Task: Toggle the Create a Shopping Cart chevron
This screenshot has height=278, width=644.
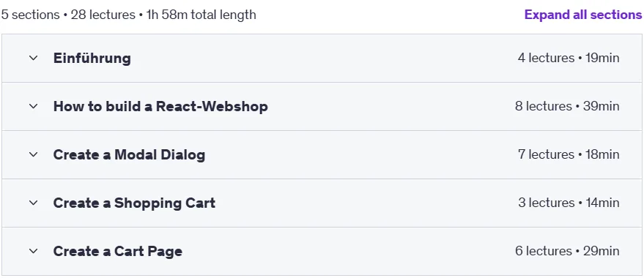Action: pos(33,203)
